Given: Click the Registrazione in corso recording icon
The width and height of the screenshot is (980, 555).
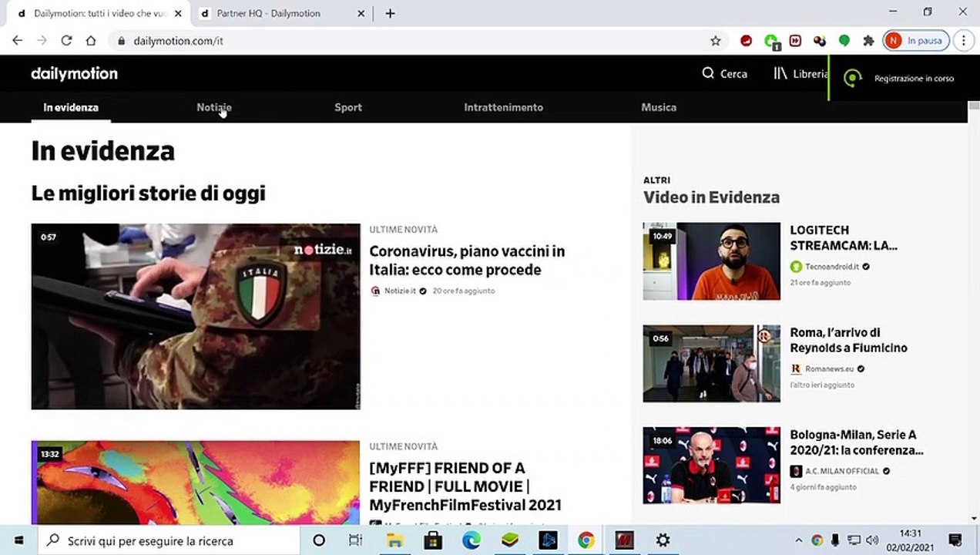Looking at the screenshot, I should tap(852, 78).
